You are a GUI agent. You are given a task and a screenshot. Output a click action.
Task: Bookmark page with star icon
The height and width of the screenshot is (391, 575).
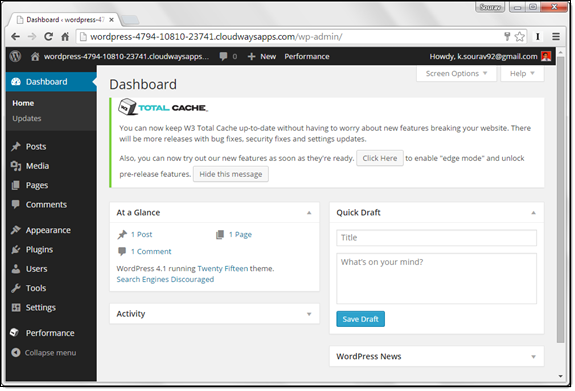pos(520,37)
